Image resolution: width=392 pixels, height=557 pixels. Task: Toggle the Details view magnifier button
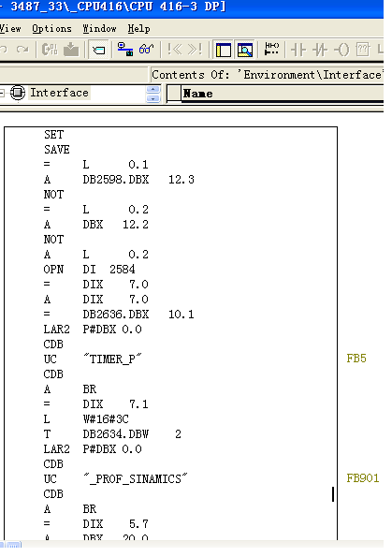(x=245, y=50)
